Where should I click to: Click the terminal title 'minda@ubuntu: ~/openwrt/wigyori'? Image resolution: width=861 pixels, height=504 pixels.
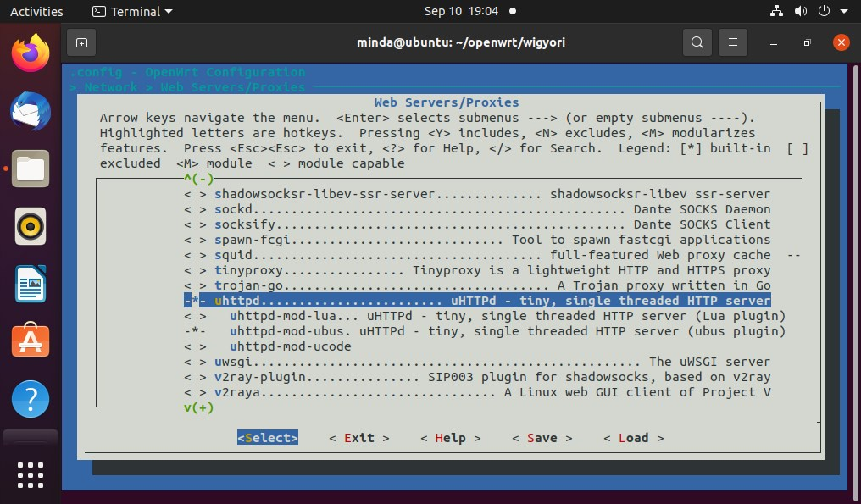tap(461, 42)
